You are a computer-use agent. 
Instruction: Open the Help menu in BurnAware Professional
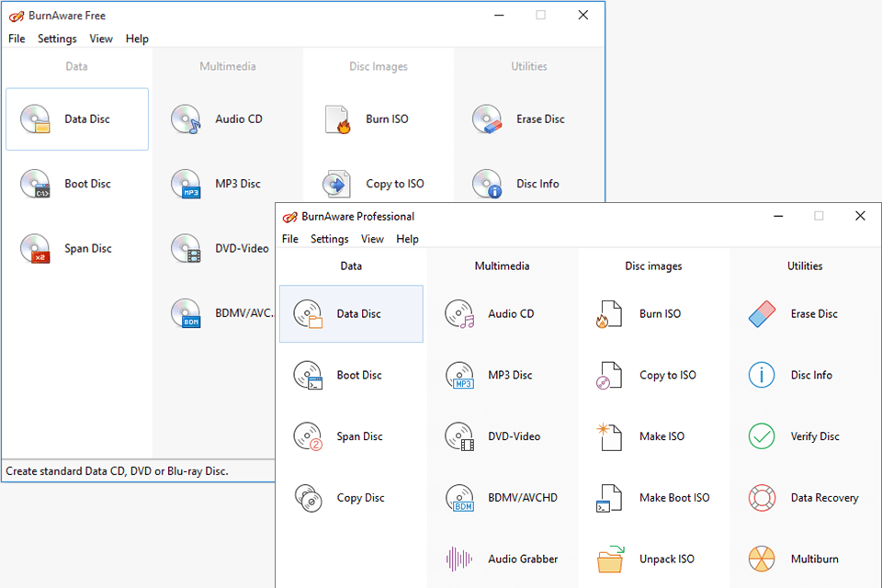click(407, 239)
